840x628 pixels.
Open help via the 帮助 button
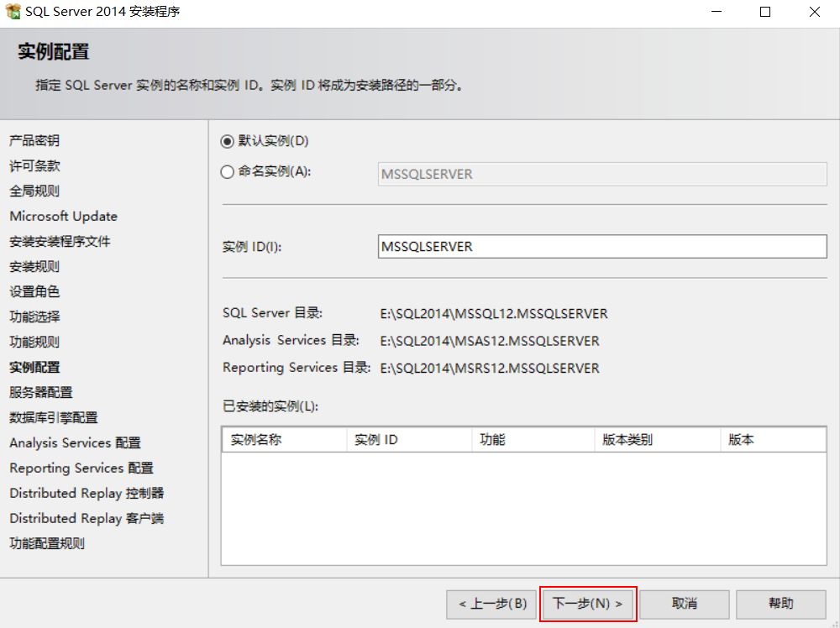point(782,604)
